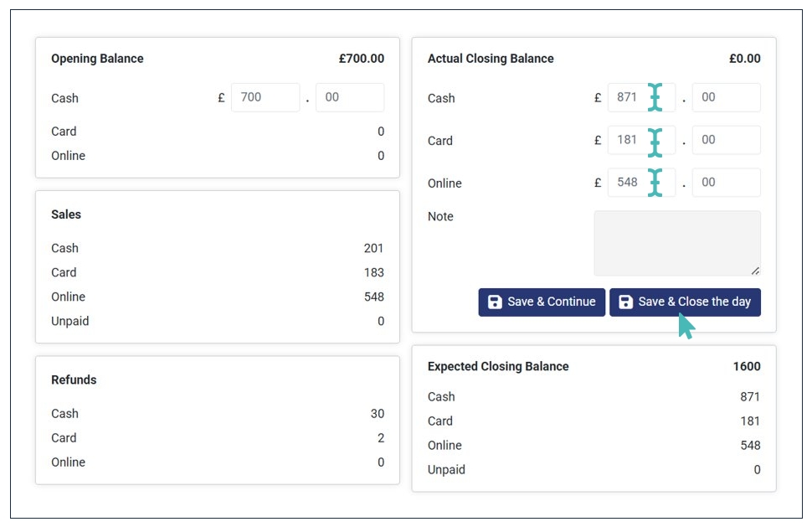This screenshot has height=527, width=812.
Task: Click the Expected Closing Balance total of 1600
Action: coord(747,366)
